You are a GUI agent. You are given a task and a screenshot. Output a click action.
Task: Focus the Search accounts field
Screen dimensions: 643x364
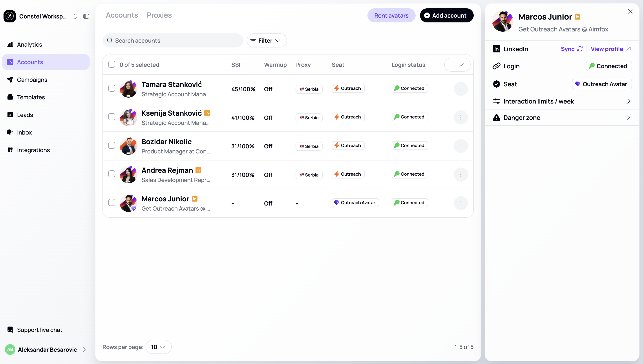173,40
